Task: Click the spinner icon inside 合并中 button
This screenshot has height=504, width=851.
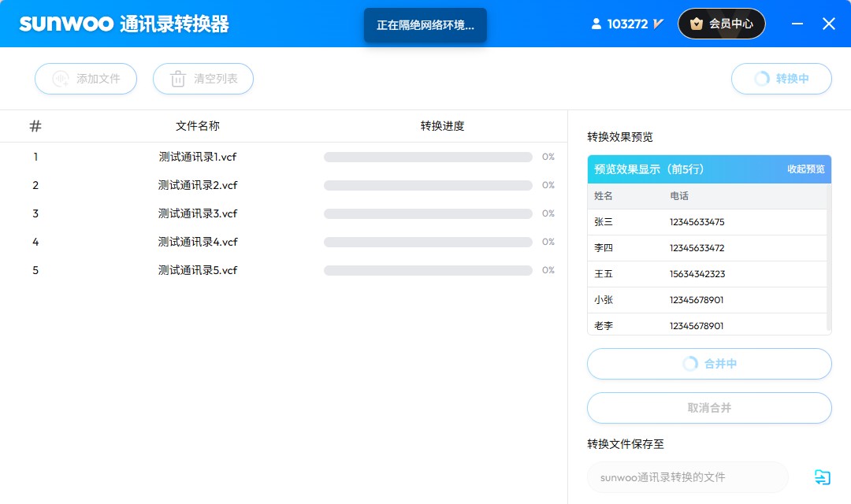Action: coord(690,364)
